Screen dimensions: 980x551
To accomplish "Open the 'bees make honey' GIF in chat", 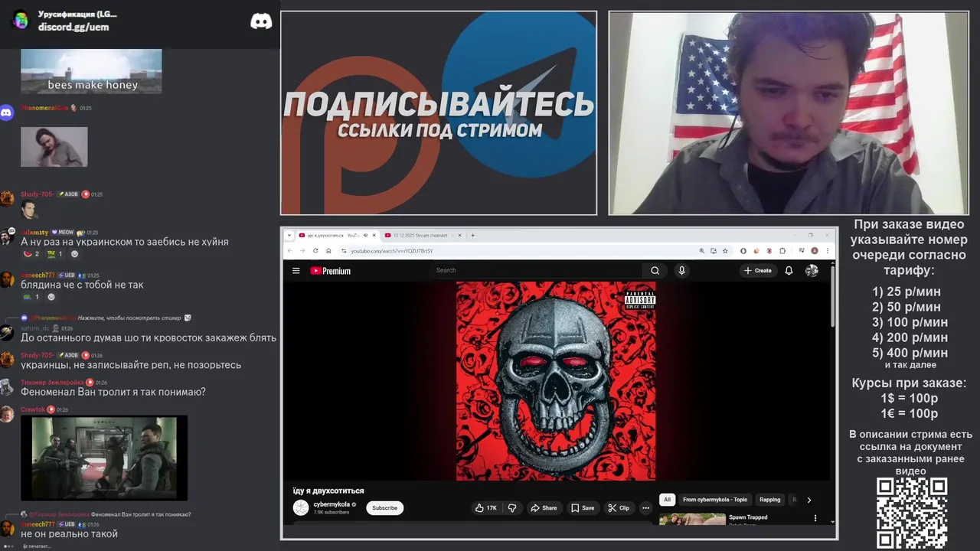I will coord(91,71).
